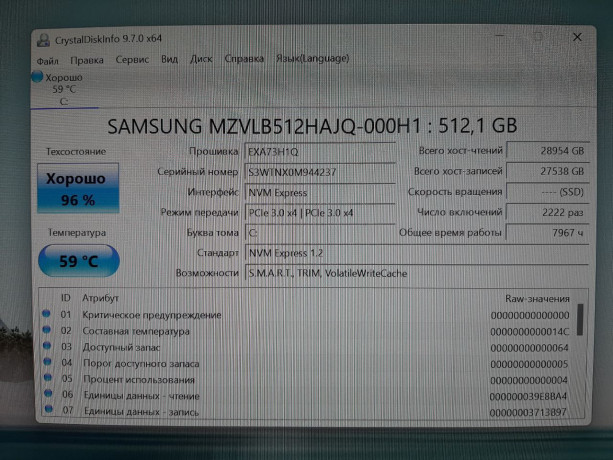Click status dot for attribute 04 Порог доступного запаса
The image size is (613, 460).
(47, 362)
